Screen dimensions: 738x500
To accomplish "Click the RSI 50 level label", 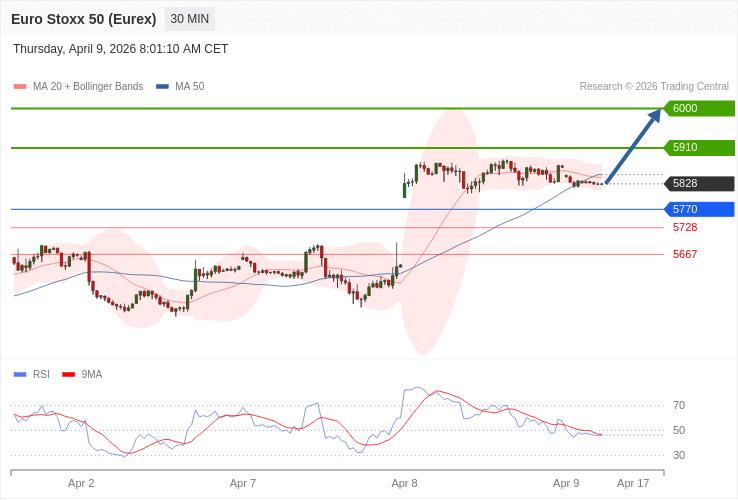I will point(679,430).
